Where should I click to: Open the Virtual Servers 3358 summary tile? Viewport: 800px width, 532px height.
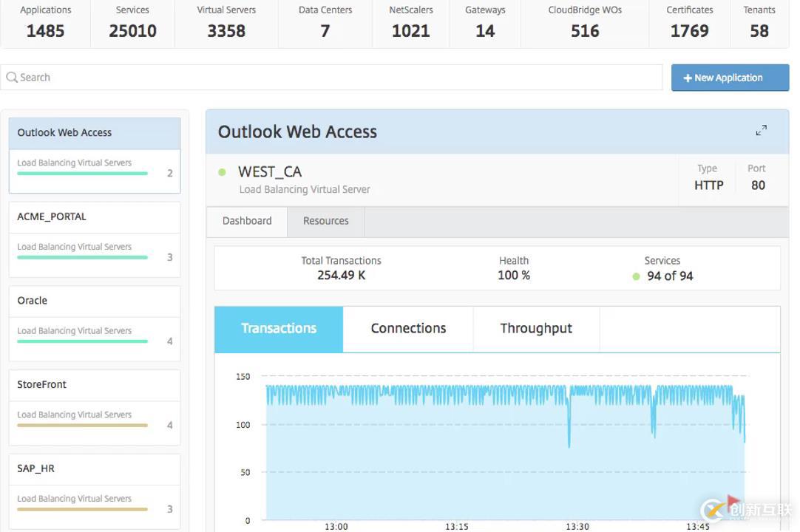coord(226,23)
